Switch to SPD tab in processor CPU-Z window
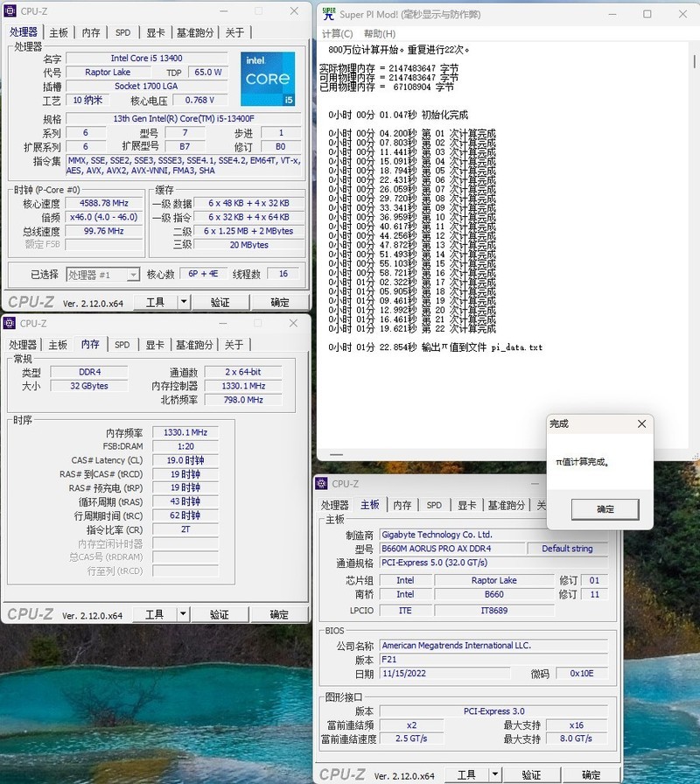 (123, 32)
